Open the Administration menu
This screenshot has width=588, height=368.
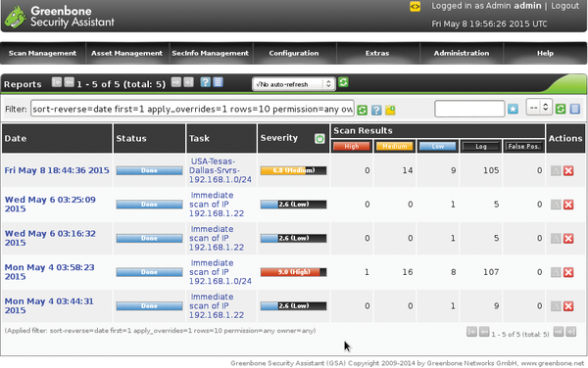point(462,53)
